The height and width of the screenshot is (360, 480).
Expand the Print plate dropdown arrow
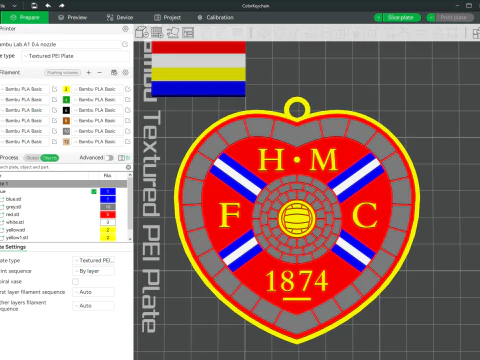click(x=431, y=17)
